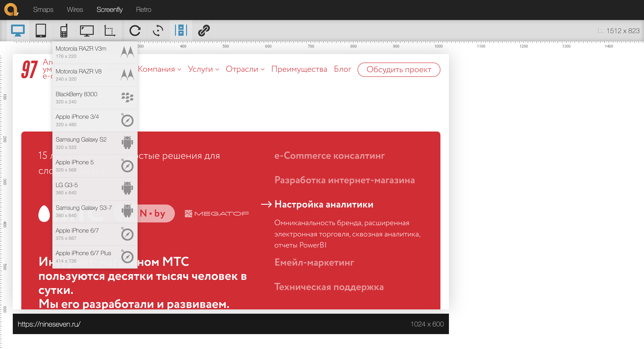Click the MEGATOP client logo
Screen dimensions: 644x349
tap(217, 214)
